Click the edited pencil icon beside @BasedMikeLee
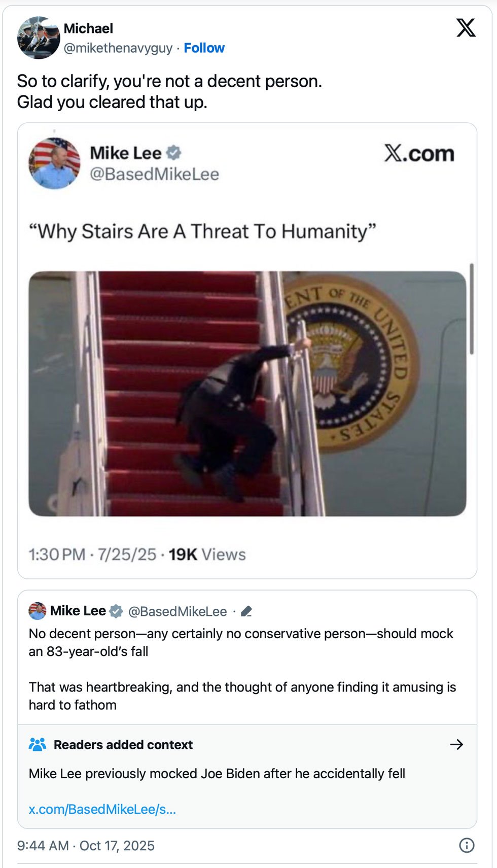Screen dimensions: 497x868 [x=246, y=611]
